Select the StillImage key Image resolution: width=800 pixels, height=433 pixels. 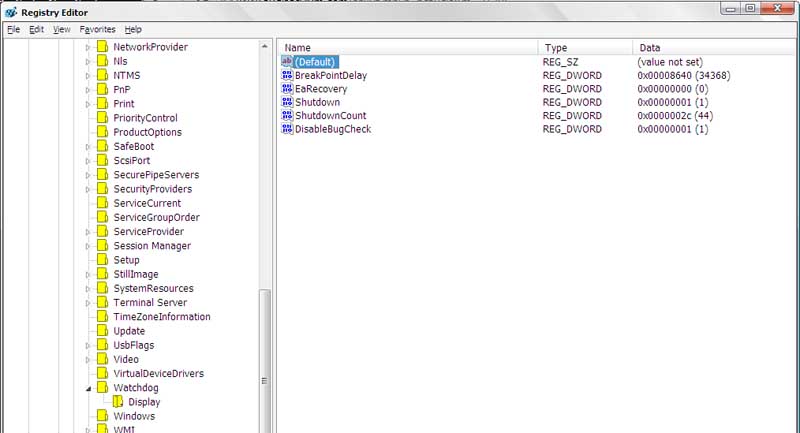pyautogui.click(x=136, y=274)
